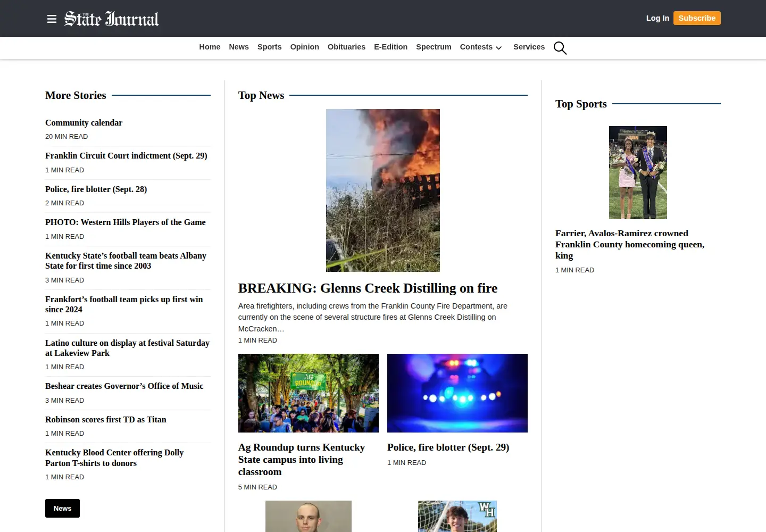Screen dimensions: 766x532
Task: Open BREAKING Glenns Creek Distilling headline
Action: click(x=368, y=288)
